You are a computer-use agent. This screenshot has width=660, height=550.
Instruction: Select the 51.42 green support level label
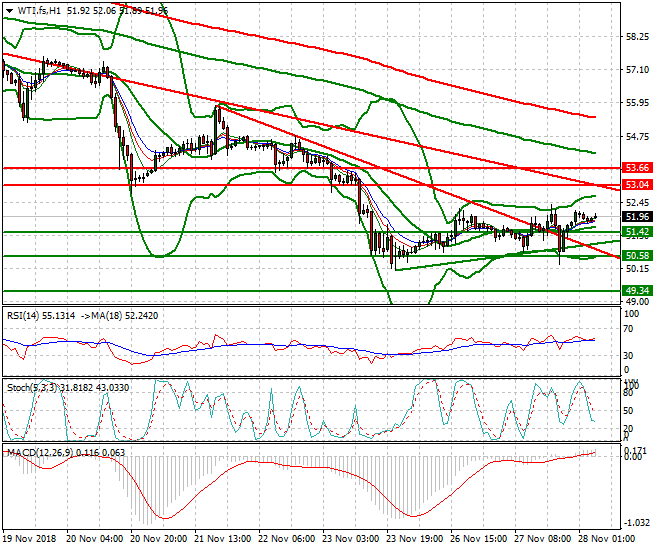coord(637,232)
